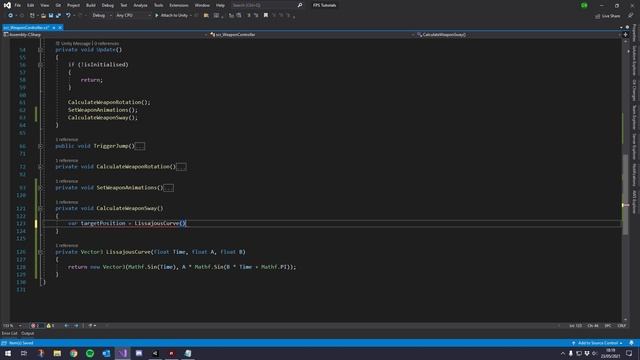Click the warning count indicator
This screenshot has width=640, height=360.
pos(50,326)
